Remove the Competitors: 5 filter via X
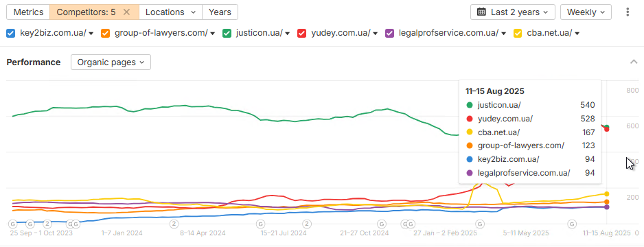 point(126,12)
